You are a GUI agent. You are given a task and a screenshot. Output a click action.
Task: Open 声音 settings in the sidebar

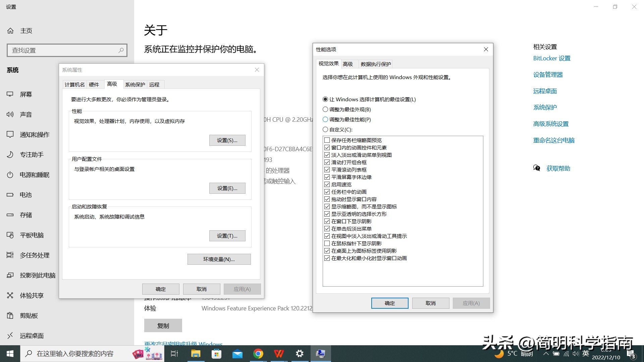[26, 114]
